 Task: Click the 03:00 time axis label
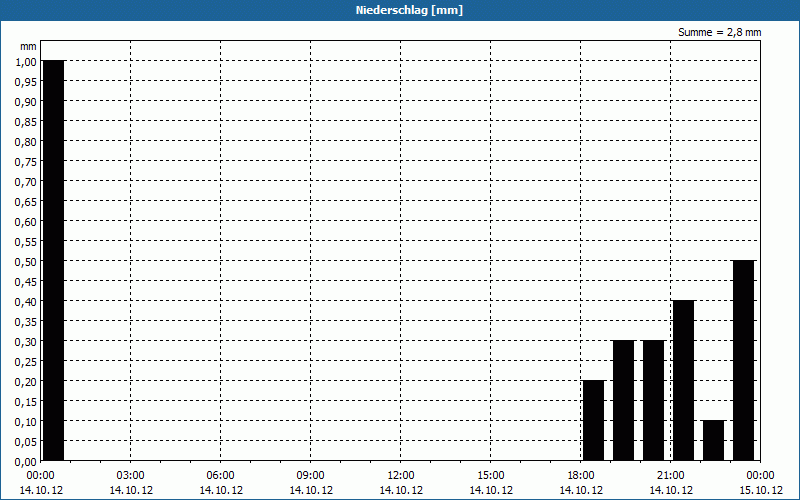tap(131, 476)
